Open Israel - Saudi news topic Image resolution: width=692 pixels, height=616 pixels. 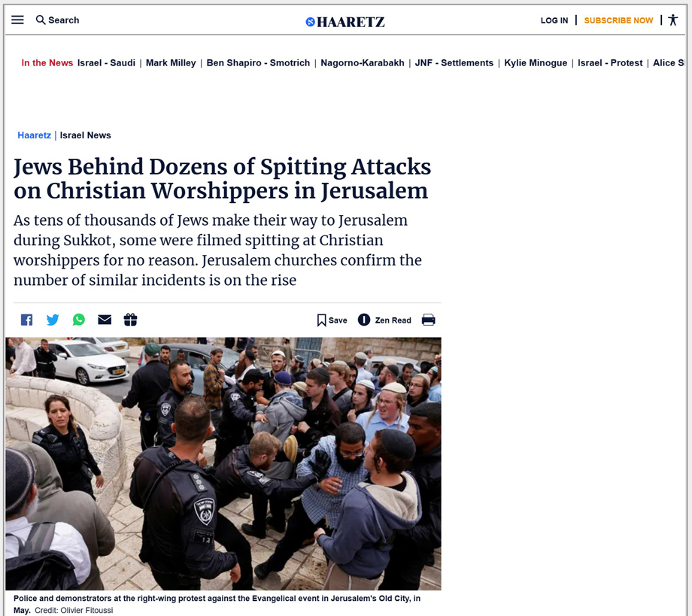tap(106, 62)
